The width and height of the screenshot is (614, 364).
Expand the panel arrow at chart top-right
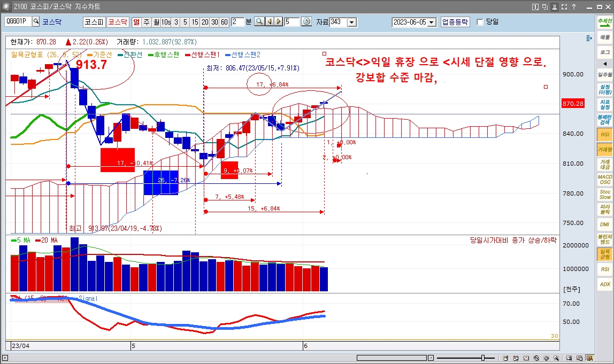[x=589, y=38]
